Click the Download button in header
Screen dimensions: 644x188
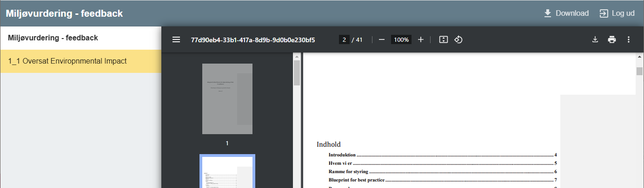click(566, 13)
